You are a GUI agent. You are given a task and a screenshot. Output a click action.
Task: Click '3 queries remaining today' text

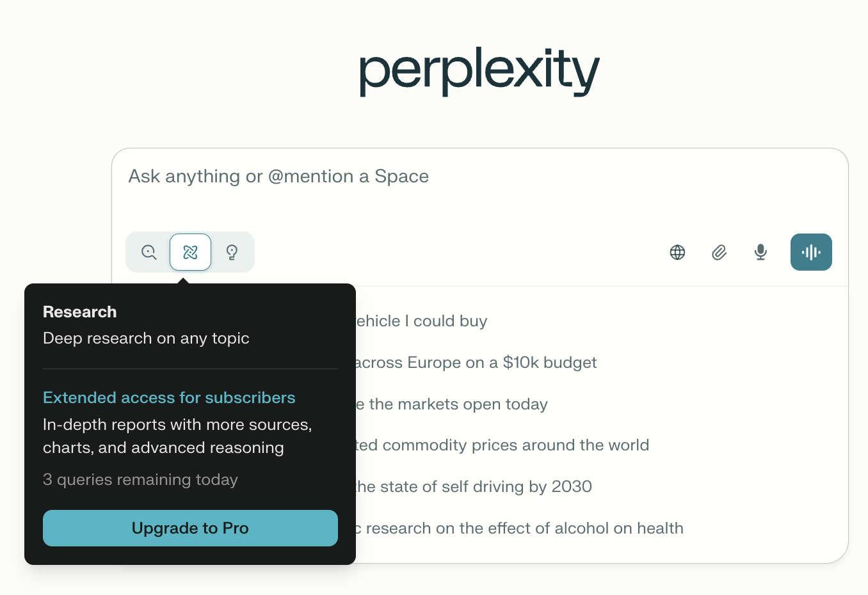(x=140, y=480)
